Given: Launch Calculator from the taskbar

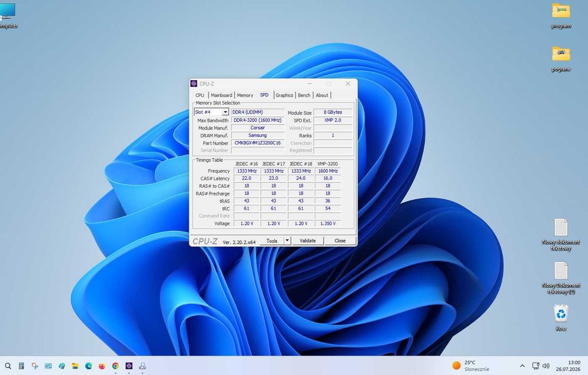Looking at the screenshot, I should pyautogui.click(x=21, y=366).
